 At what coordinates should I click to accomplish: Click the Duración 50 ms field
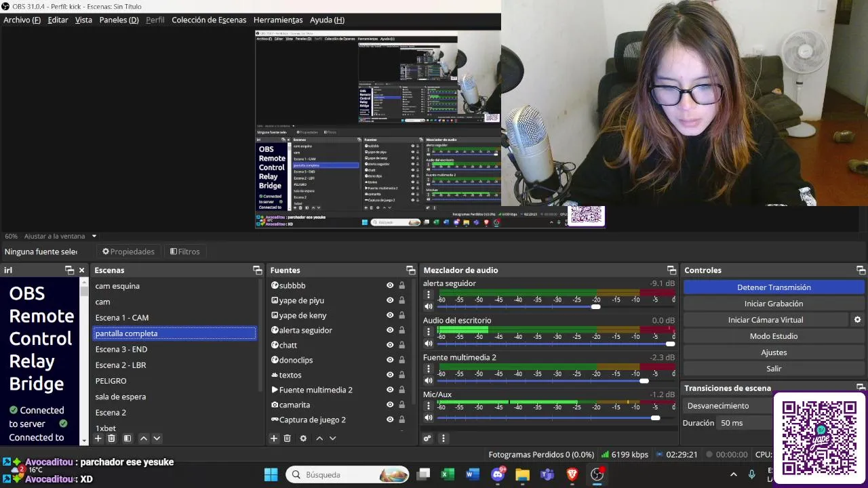(x=745, y=423)
